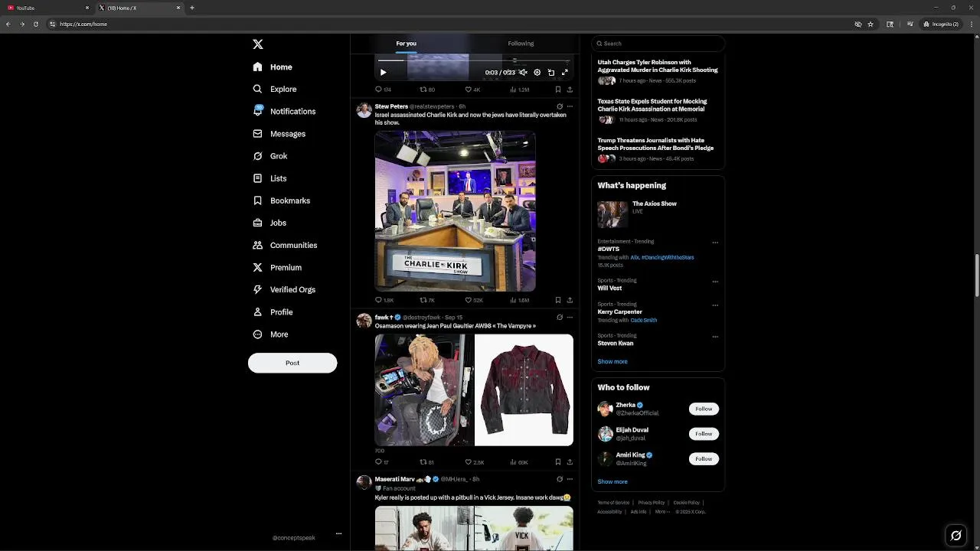Image resolution: width=980 pixels, height=551 pixels.
Task: Open Verified Orgs in the sidebar
Action: pyautogui.click(x=284, y=289)
